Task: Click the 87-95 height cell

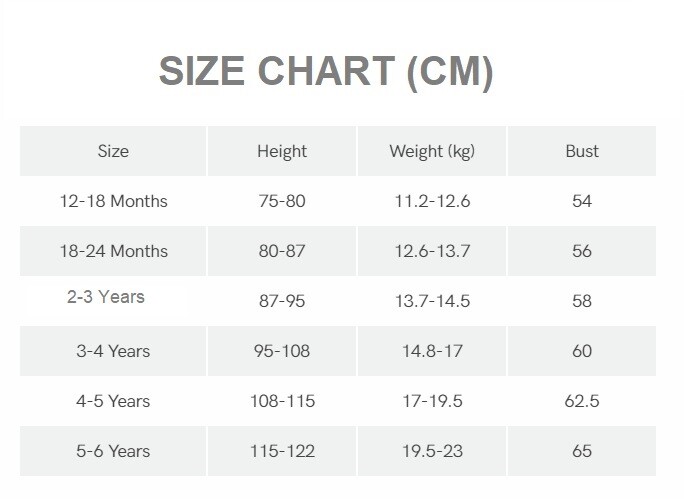Action: pos(282,301)
